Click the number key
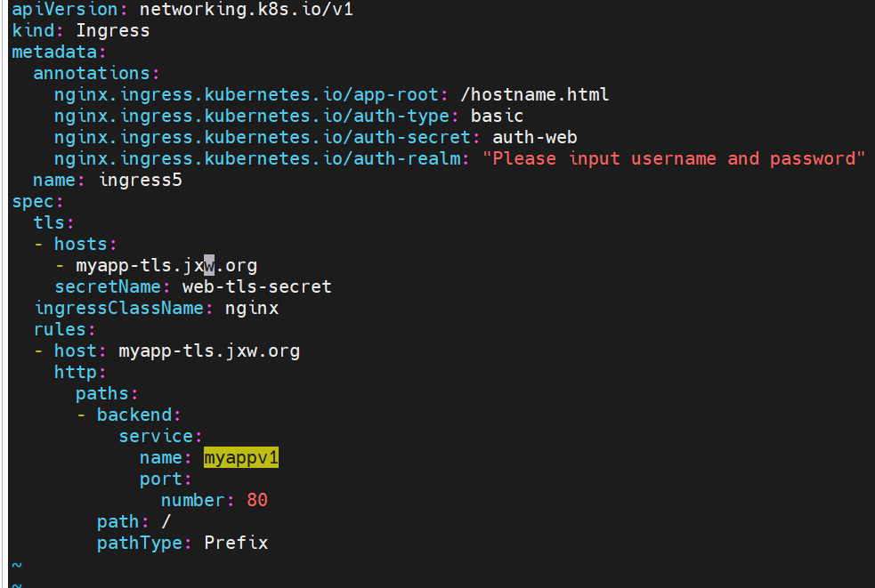 pyautogui.click(x=192, y=500)
